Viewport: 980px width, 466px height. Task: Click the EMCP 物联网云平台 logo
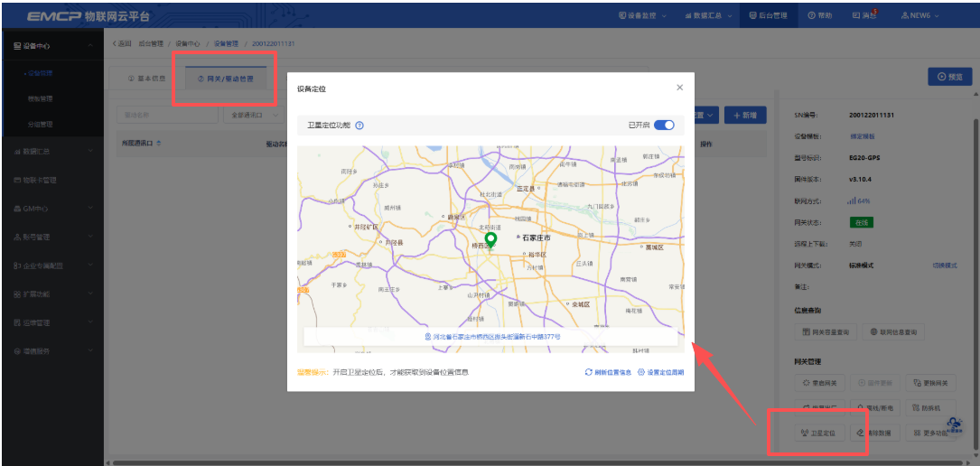click(x=88, y=15)
